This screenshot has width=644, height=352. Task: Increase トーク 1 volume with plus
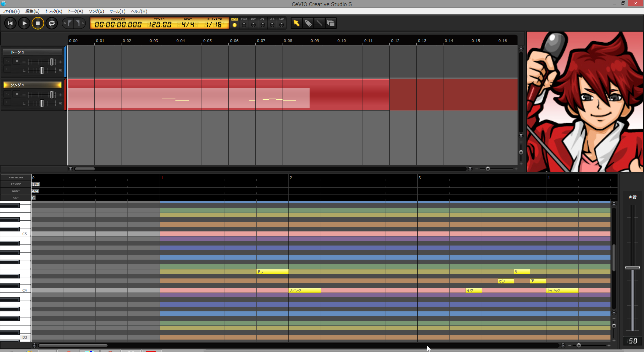tap(60, 62)
